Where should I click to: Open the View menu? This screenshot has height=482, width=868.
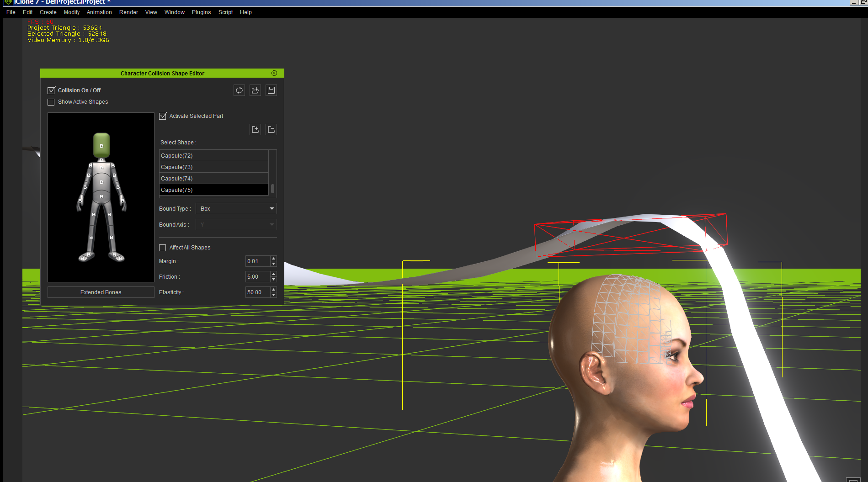coord(151,12)
